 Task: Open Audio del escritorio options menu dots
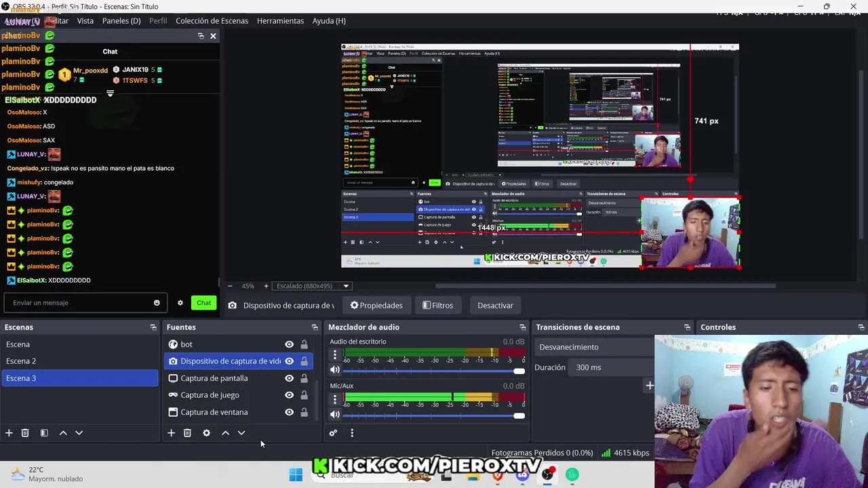coord(335,354)
